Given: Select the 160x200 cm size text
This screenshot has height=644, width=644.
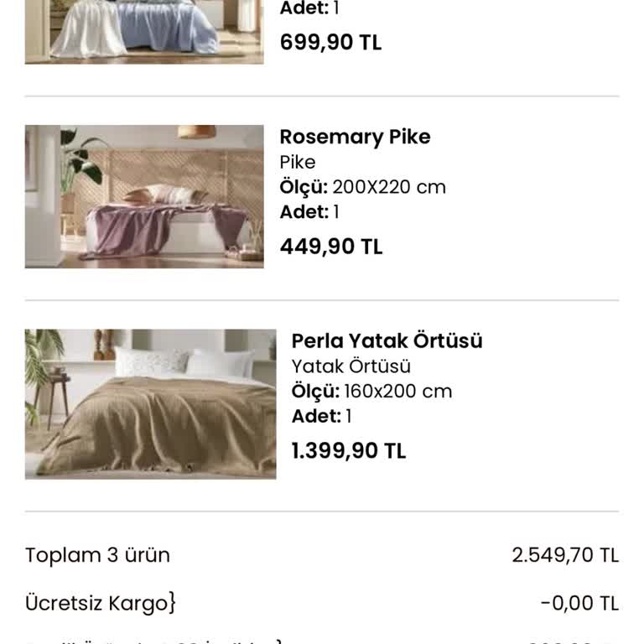Looking at the screenshot, I should [397, 391].
